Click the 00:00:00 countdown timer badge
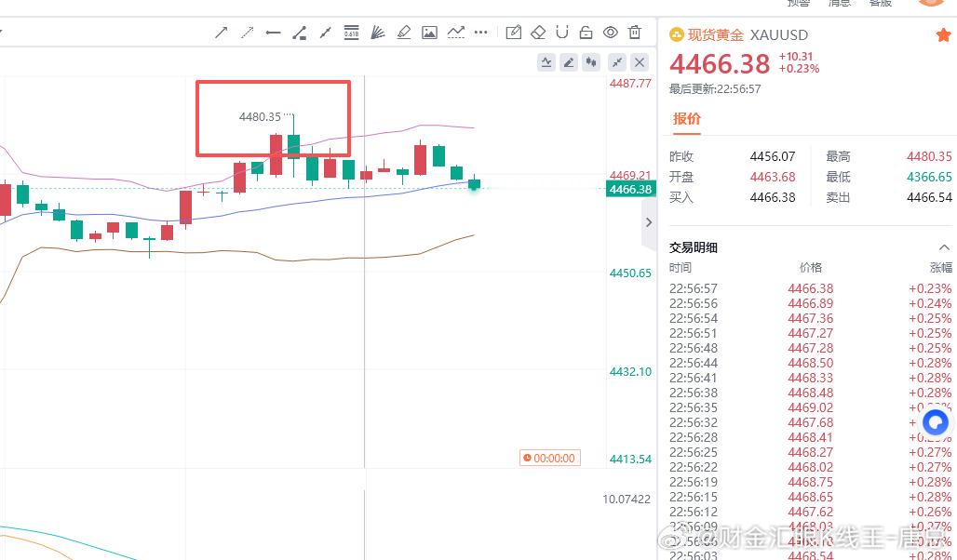Image resolution: width=957 pixels, height=560 pixels. pos(549,458)
